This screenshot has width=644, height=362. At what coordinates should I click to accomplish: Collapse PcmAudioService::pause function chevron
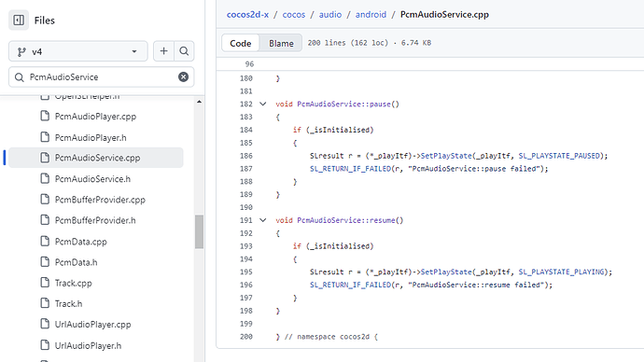[x=263, y=104]
